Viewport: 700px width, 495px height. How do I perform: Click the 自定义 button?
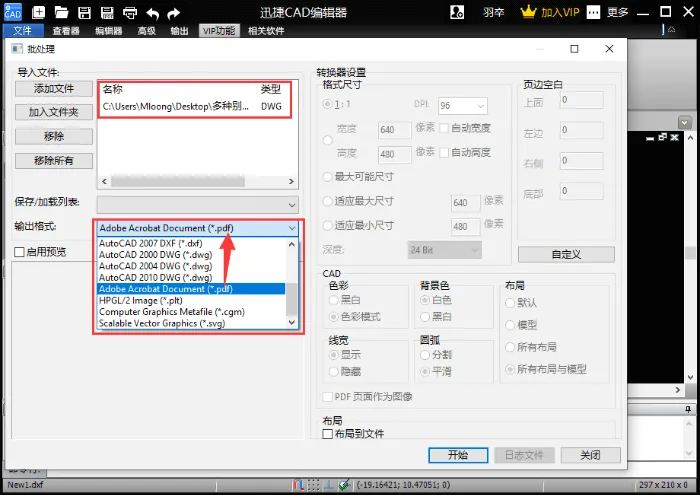(566, 254)
